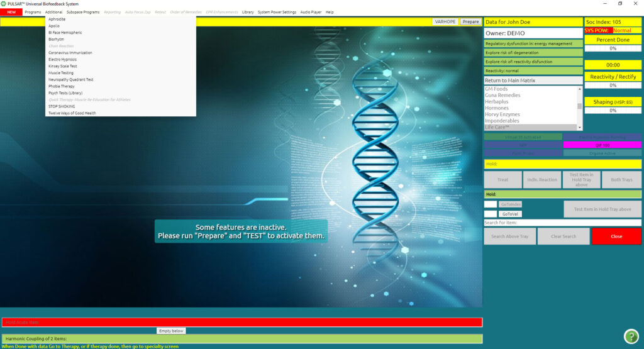This screenshot has width=644, height=349.
Task: Click the Clear Search button
Action: click(x=563, y=236)
